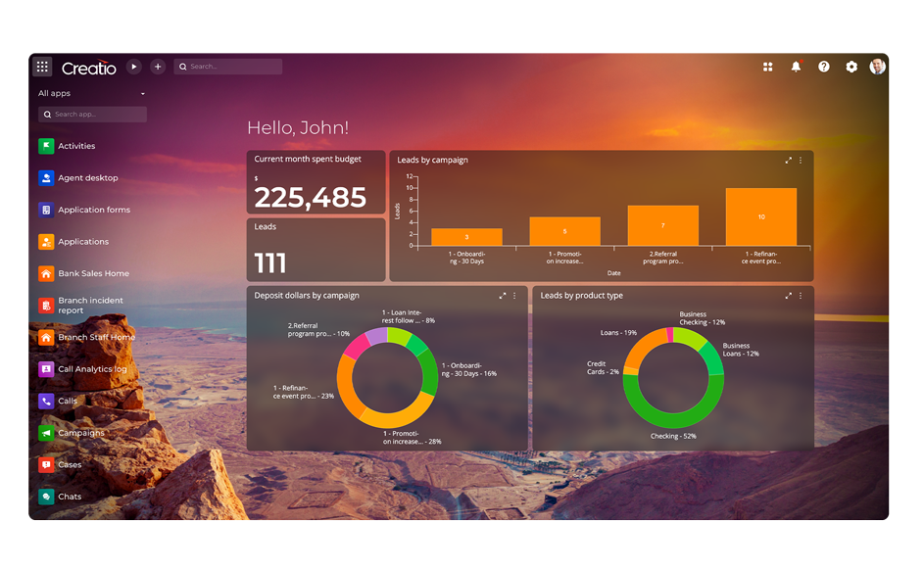Open the system settings gear

point(851,66)
